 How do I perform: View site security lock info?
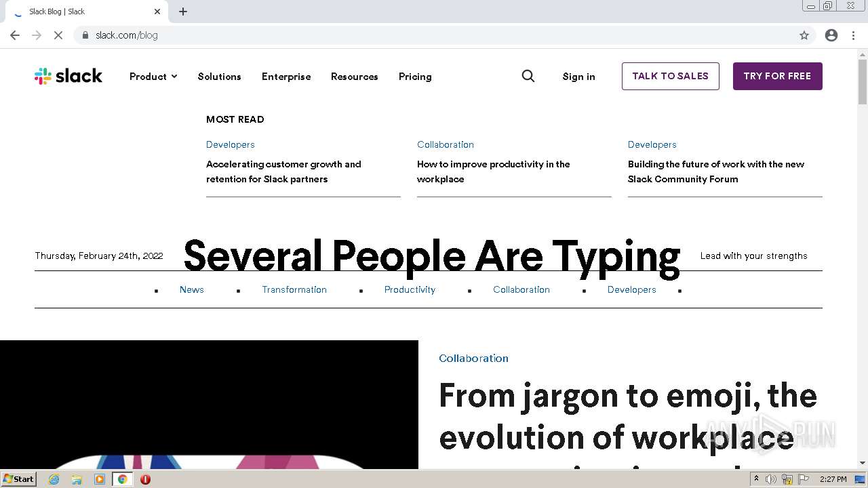(x=85, y=35)
